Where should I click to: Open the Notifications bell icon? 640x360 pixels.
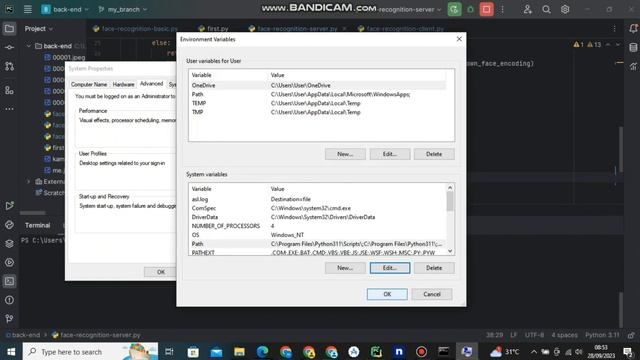pos(633,29)
